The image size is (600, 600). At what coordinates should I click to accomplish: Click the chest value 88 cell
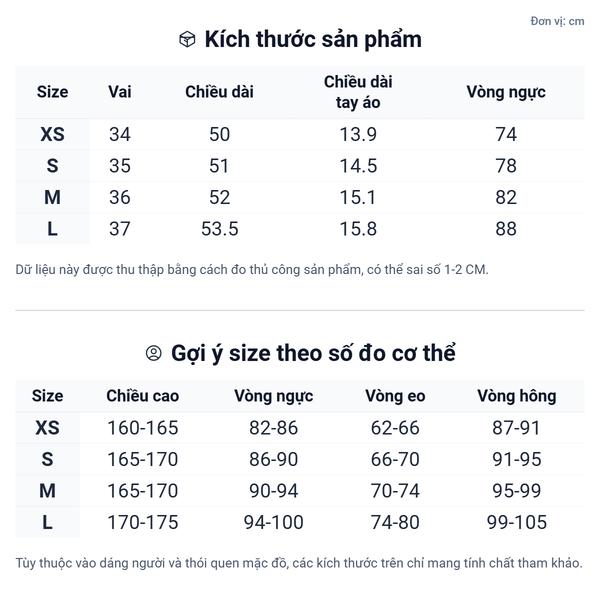506,229
